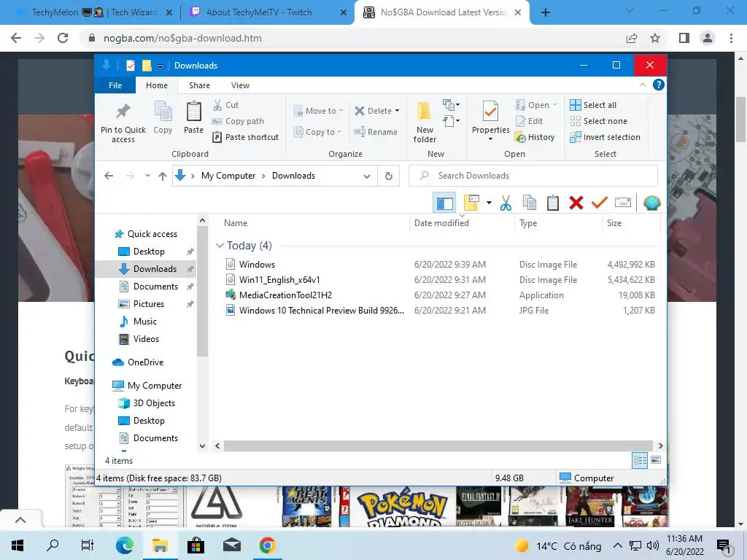This screenshot has height=560, width=747.
Task: Click the scissors cut icon in the lower toolbar
Action: coord(506,203)
